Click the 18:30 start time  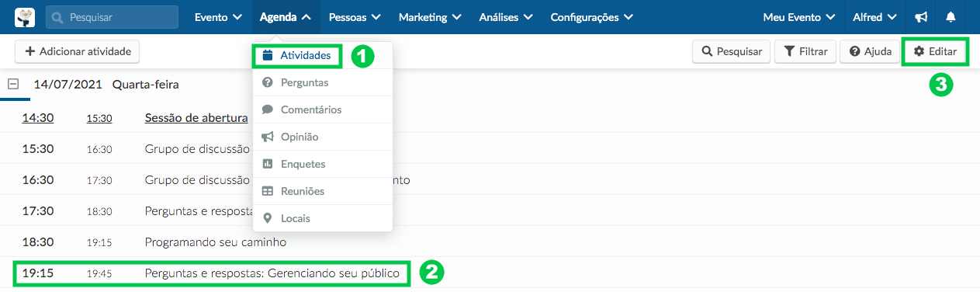click(x=37, y=242)
